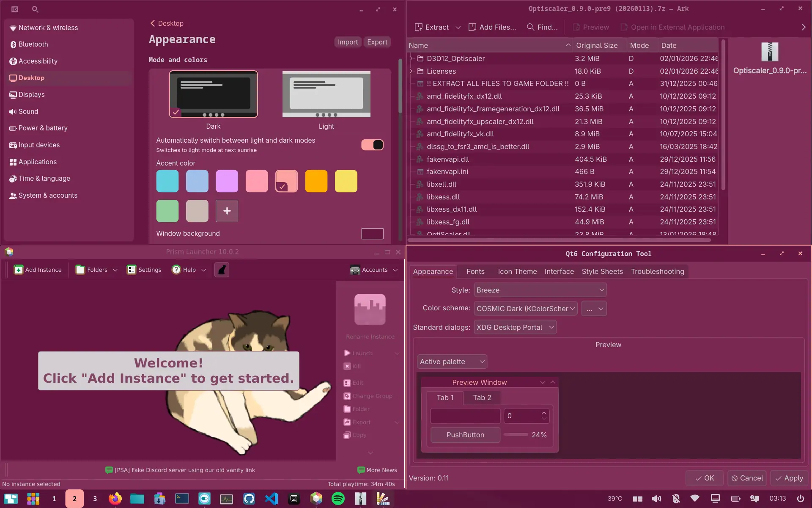Expand the D3D12_Optiscaler folder
This screenshot has width=812, height=508.
coord(411,58)
